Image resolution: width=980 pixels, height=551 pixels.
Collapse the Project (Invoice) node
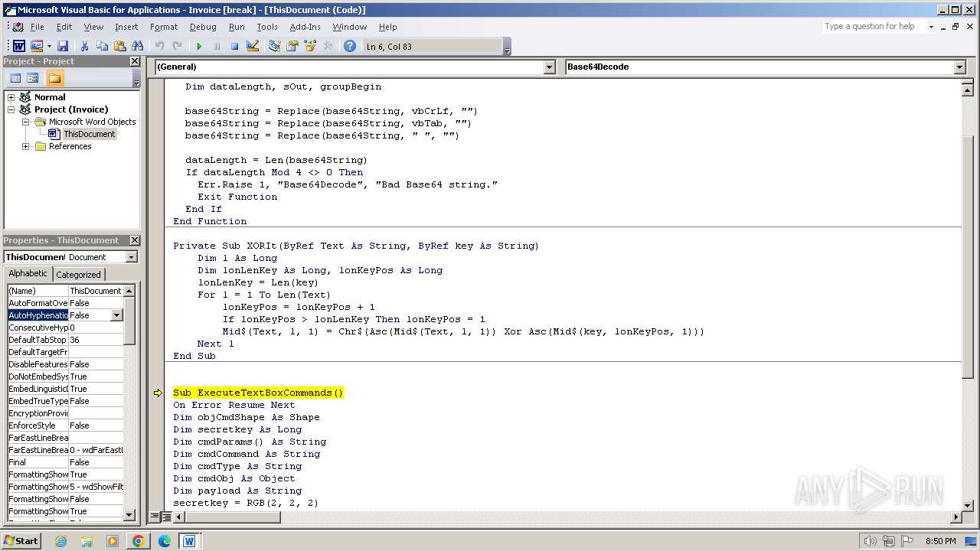[x=11, y=109]
